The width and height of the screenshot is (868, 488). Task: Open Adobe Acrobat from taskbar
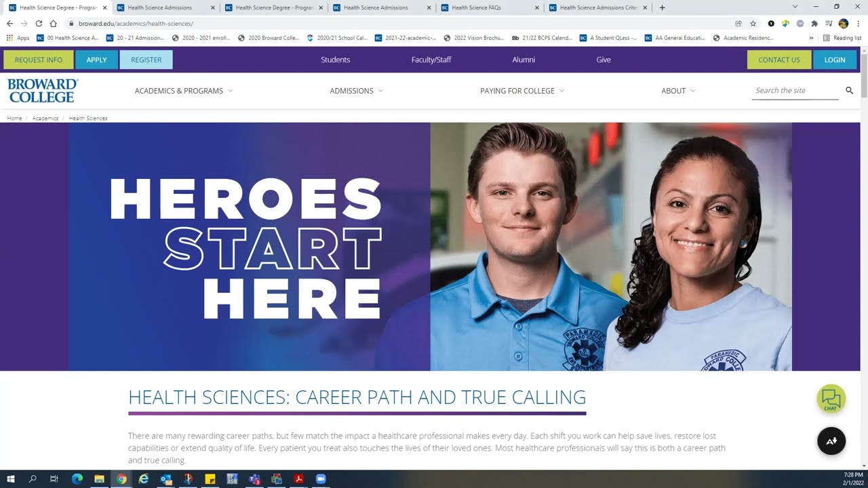298,479
